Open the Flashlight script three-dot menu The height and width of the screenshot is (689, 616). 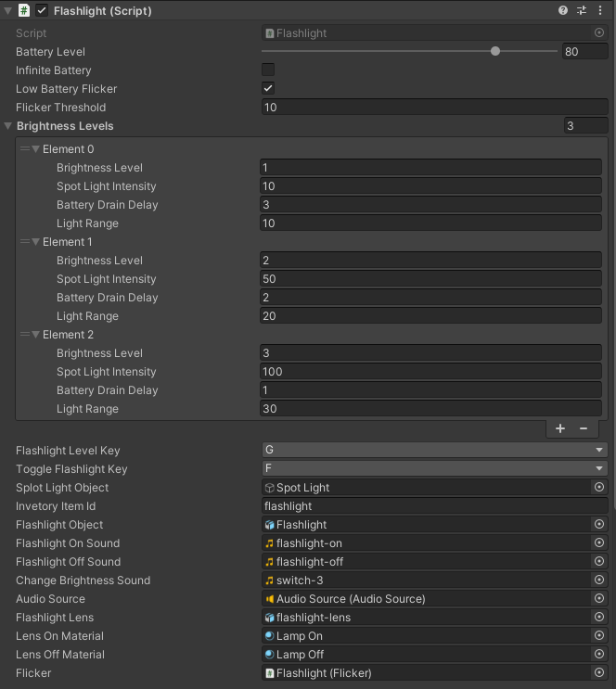pos(600,11)
